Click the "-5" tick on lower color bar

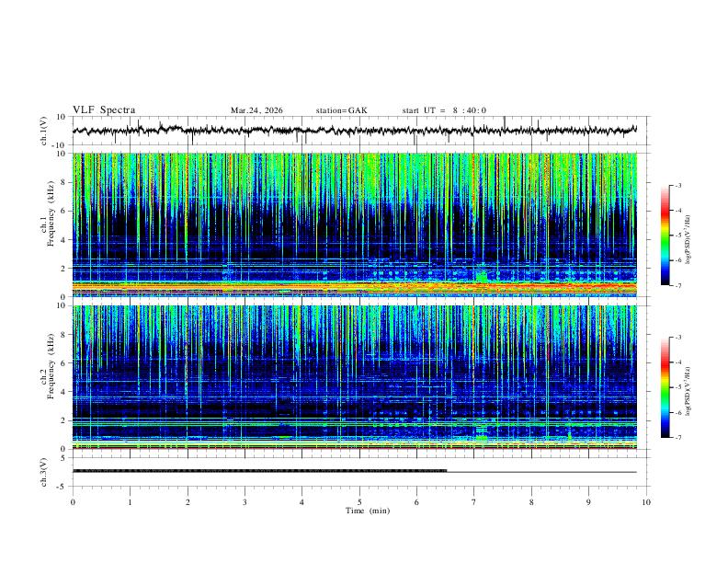pyautogui.click(x=677, y=387)
